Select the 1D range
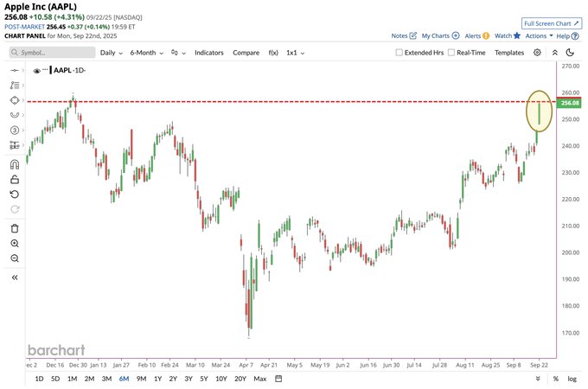The width and height of the screenshot is (588, 389). point(39,379)
